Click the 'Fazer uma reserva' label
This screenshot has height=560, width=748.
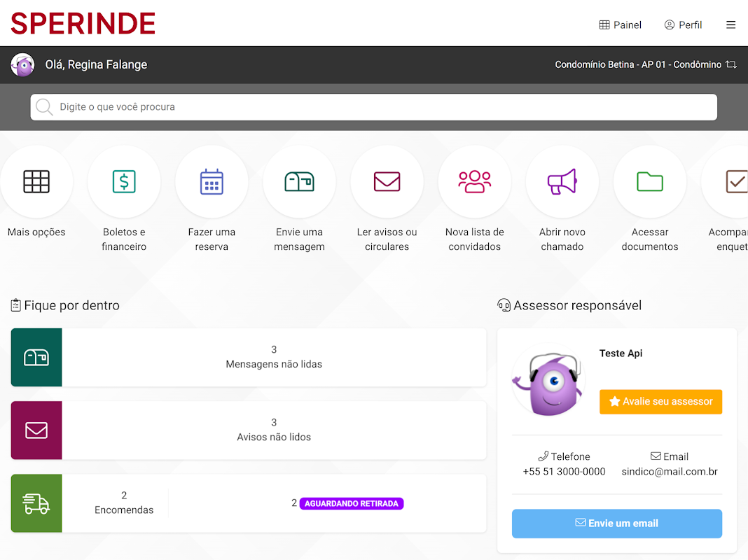pos(212,239)
